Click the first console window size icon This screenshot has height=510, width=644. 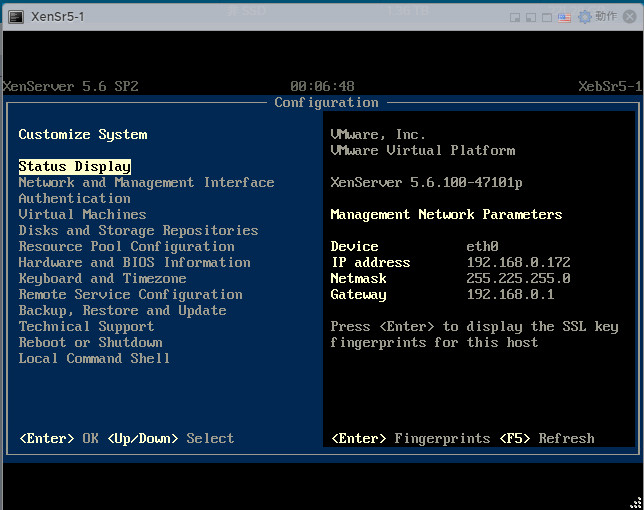tap(515, 17)
